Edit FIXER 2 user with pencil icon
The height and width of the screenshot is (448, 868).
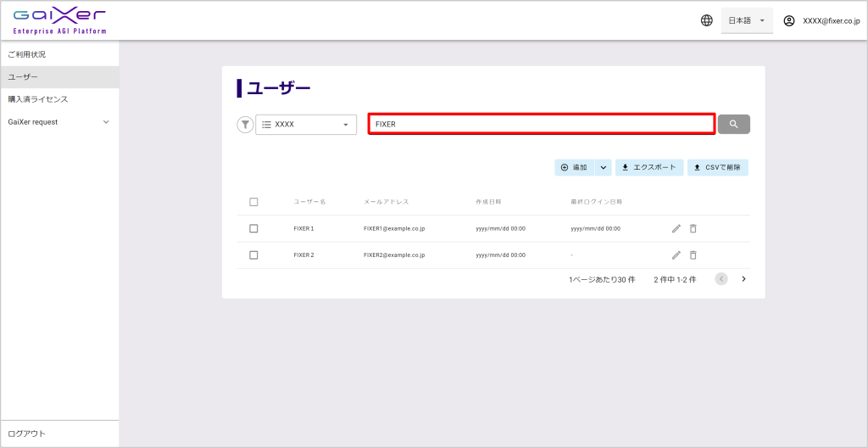pyautogui.click(x=676, y=255)
